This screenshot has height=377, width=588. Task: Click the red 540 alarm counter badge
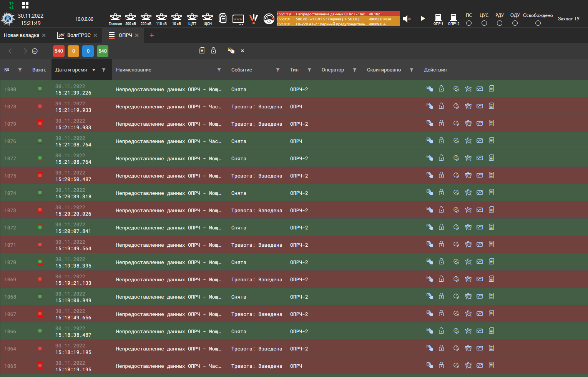(59, 51)
